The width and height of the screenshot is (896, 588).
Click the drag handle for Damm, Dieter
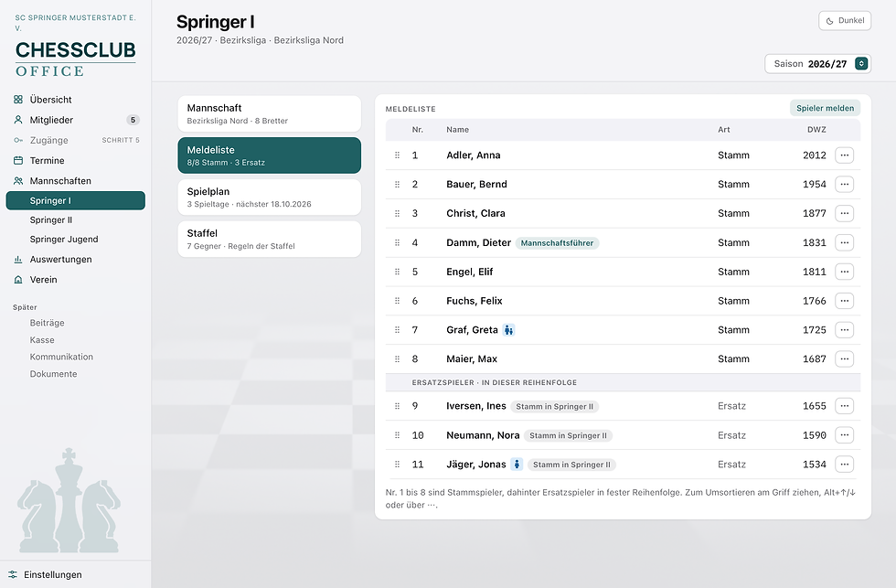click(397, 243)
